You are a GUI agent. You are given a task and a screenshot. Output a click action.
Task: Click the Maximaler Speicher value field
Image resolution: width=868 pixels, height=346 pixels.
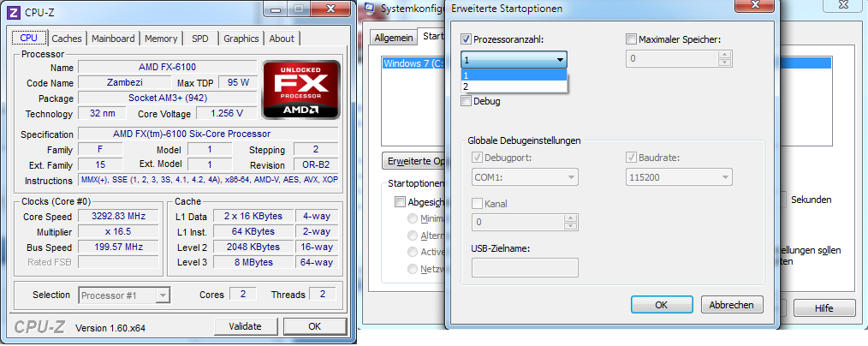[x=672, y=58]
